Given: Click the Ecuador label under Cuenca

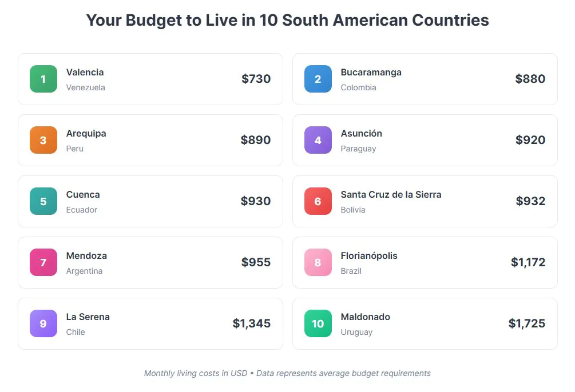Looking at the screenshot, I should point(81,210).
